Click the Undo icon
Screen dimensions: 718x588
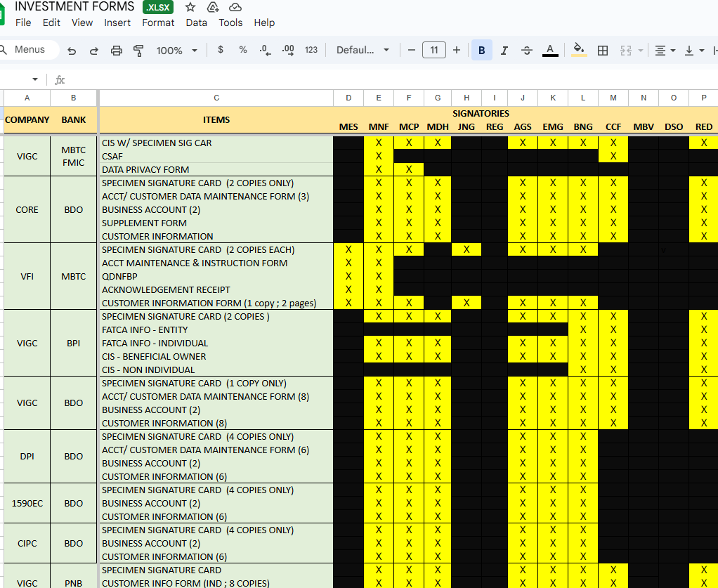pyautogui.click(x=72, y=51)
